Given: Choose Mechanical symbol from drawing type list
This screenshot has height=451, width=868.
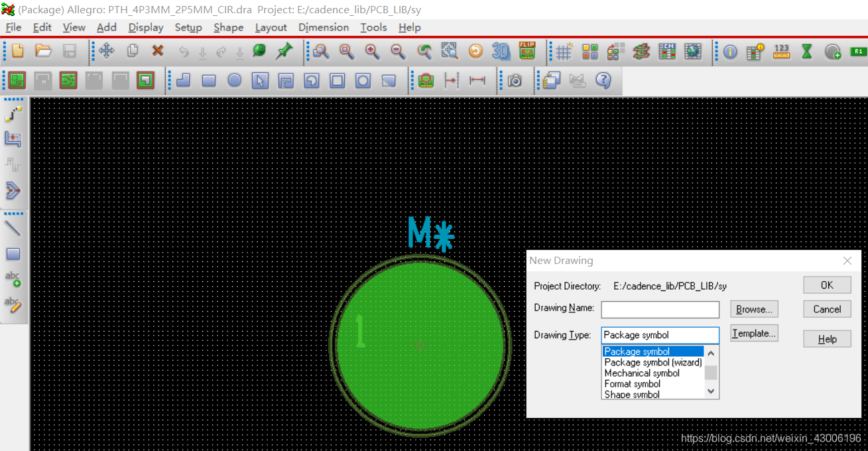Looking at the screenshot, I should [x=642, y=373].
